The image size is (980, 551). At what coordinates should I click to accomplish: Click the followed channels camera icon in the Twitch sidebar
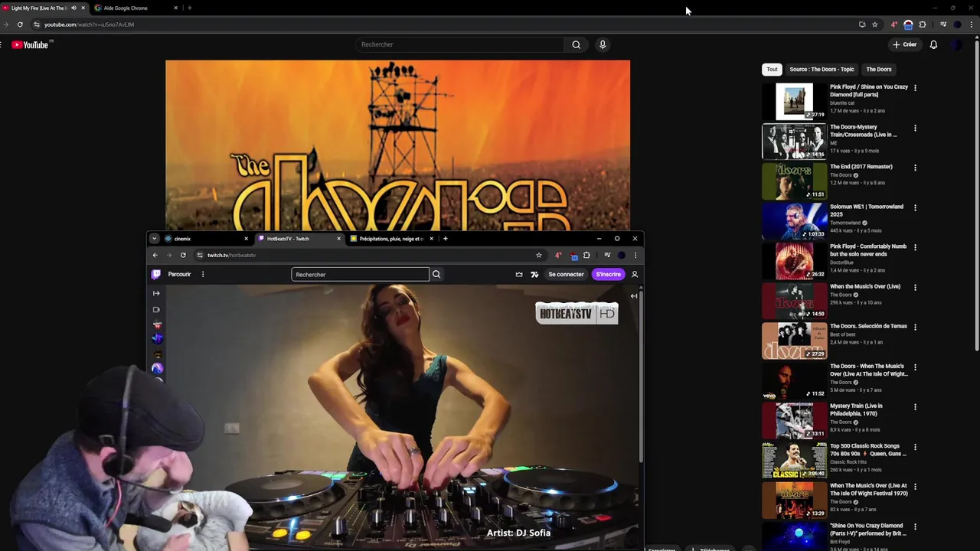coord(156,310)
